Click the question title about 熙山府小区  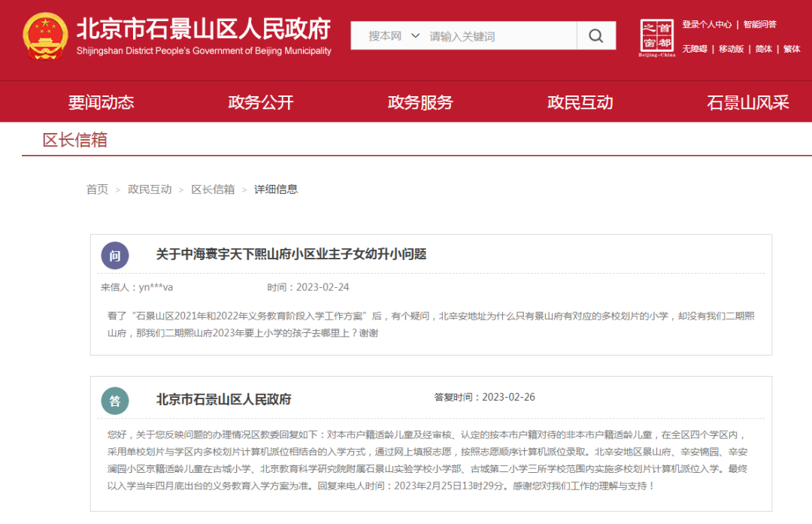click(x=291, y=254)
